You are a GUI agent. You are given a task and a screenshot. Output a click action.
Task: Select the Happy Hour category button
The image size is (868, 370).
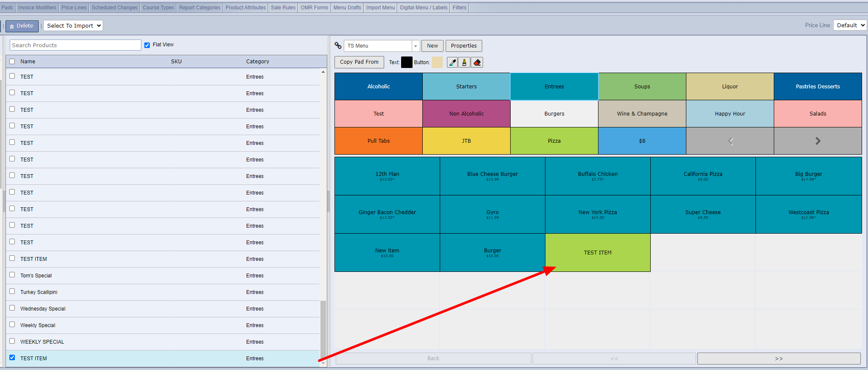point(730,114)
